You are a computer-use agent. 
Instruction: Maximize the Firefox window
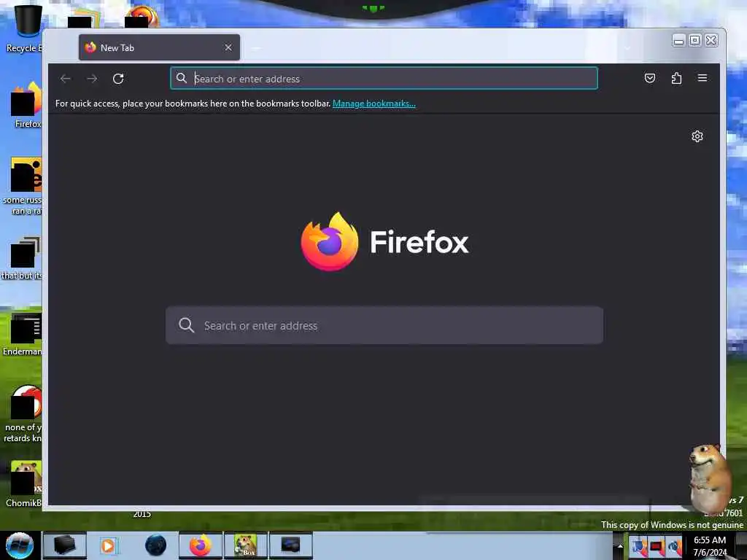pyautogui.click(x=694, y=41)
